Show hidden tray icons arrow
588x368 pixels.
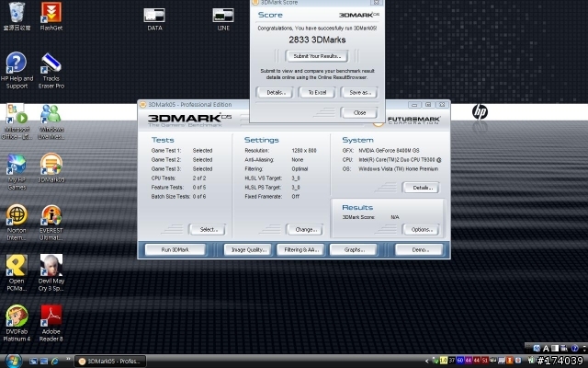click(x=426, y=361)
